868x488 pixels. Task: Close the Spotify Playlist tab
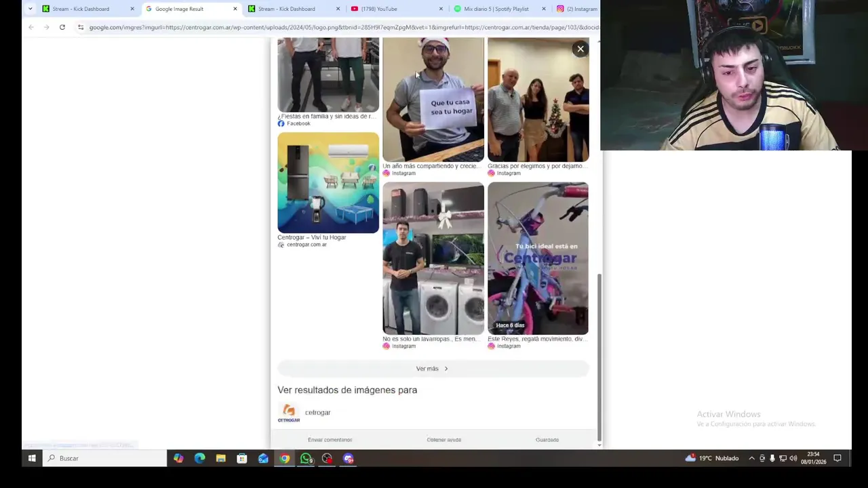pos(544,9)
